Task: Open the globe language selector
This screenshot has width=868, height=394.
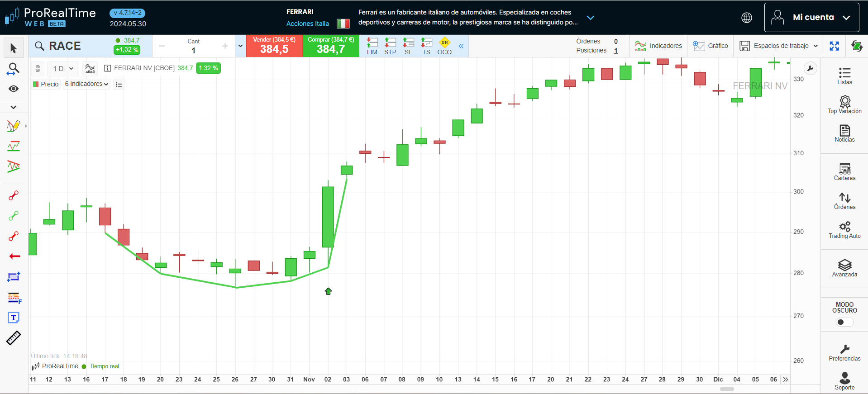Action: tap(747, 18)
